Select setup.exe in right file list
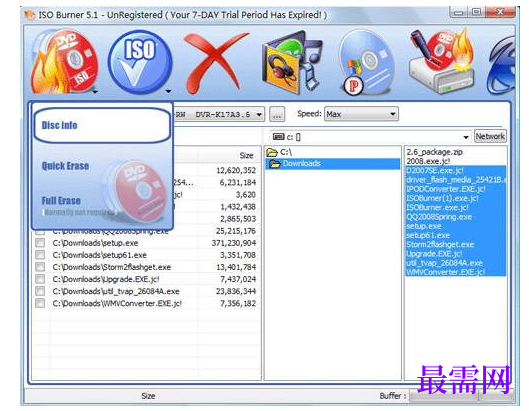Screen dimensions: 529x411 (x=424, y=226)
